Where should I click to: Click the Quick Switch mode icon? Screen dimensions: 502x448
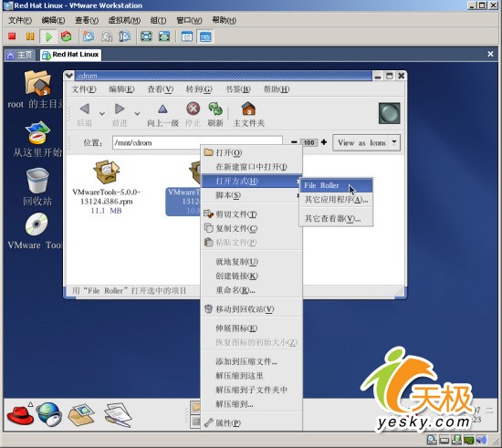point(164,36)
